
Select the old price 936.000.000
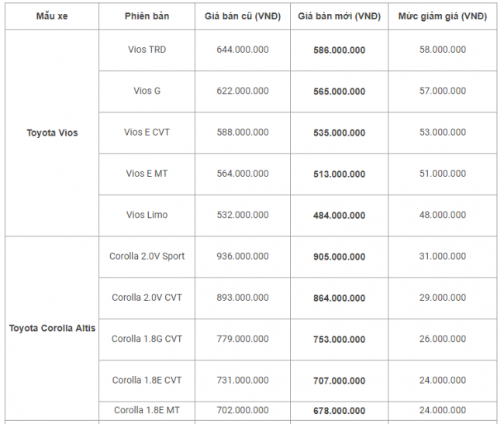click(243, 256)
